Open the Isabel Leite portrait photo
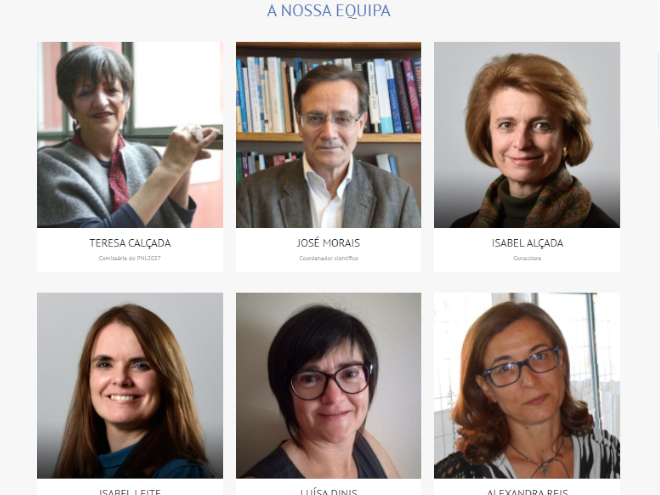Screen dimensions: 660x495 pyautogui.click(x=130, y=386)
